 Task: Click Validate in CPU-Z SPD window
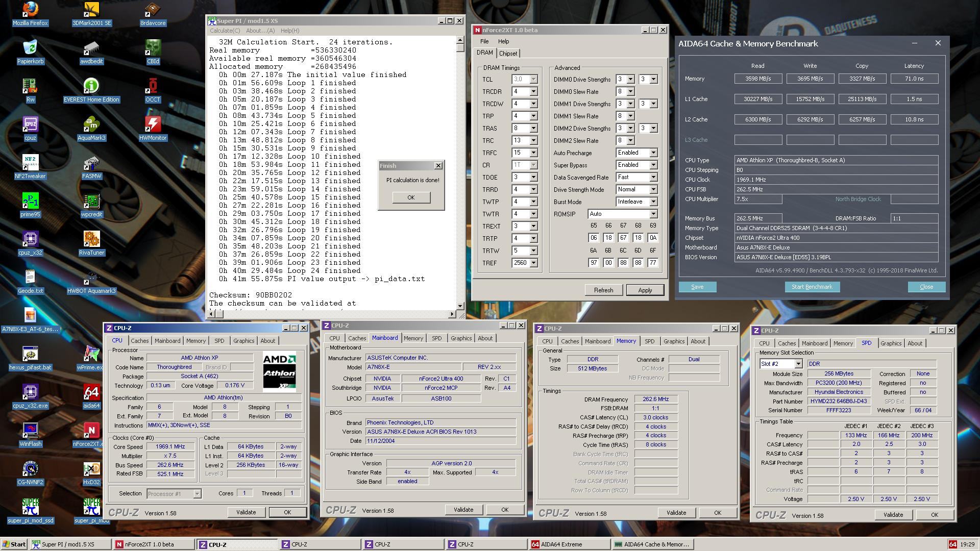click(893, 515)
